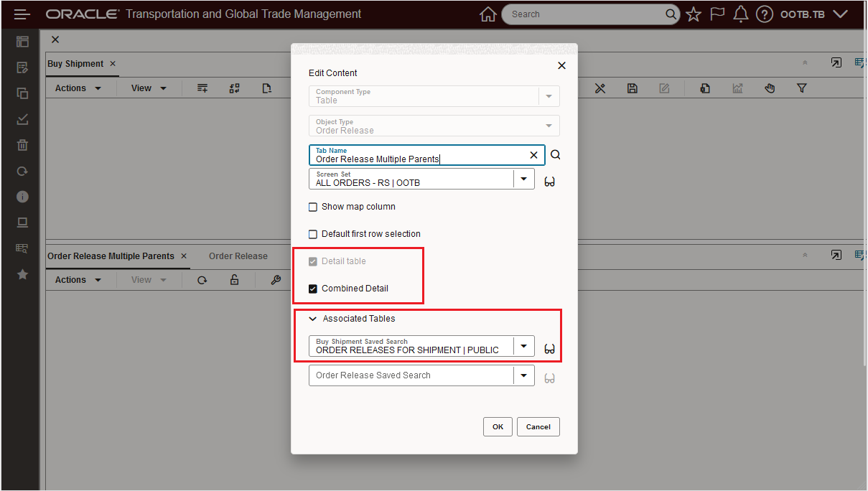Collapse Order Release Multiple Parents panel double chevron
868x491 pixels.
click(x=805, y=255)
